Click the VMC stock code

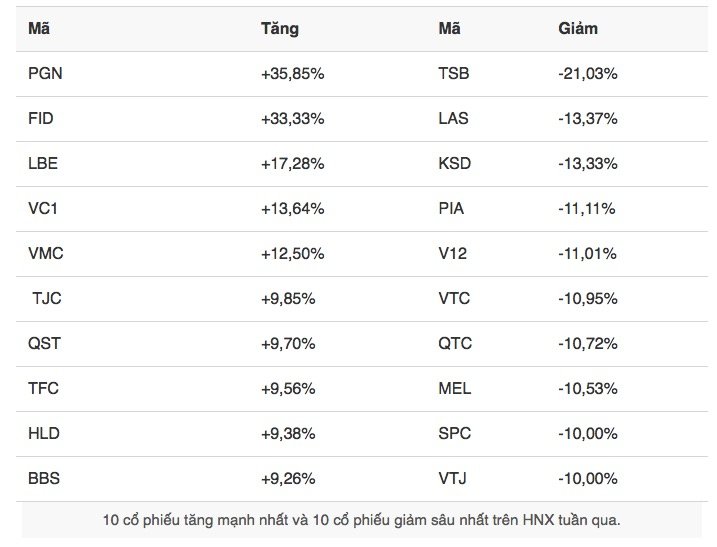pos(46,254)
